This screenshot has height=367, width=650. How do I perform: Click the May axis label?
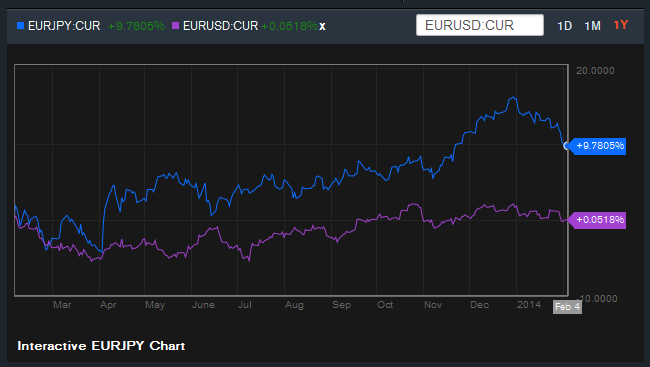click(155, 305)
